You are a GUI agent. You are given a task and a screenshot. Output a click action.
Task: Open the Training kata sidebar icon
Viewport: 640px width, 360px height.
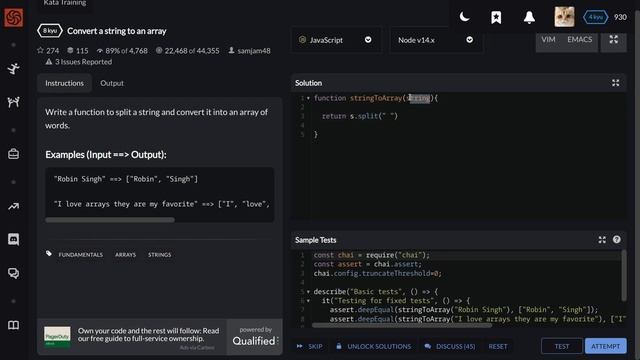pyautogui.click(x=13, y=68)
